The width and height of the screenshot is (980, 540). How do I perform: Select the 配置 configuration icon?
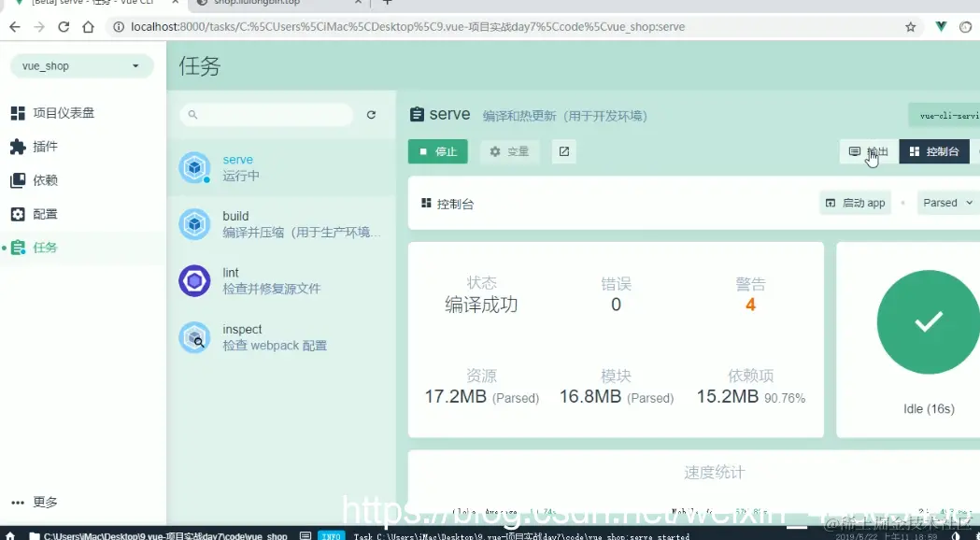pos(16,213)
